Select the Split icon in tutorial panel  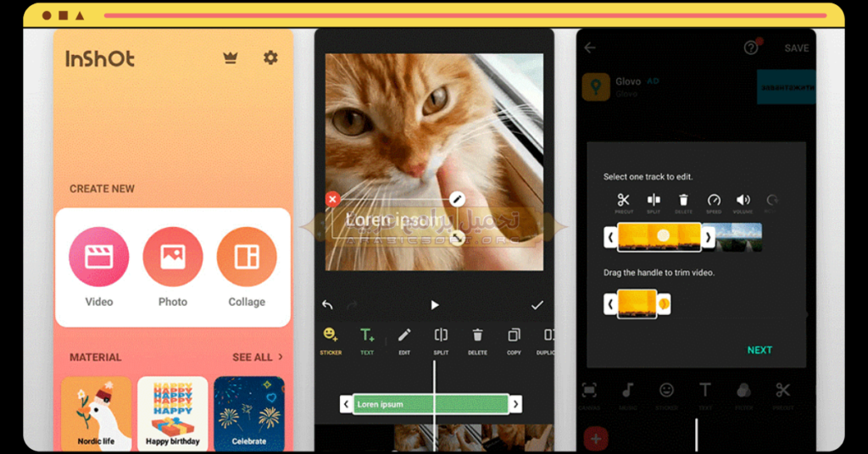coord(654,203)
